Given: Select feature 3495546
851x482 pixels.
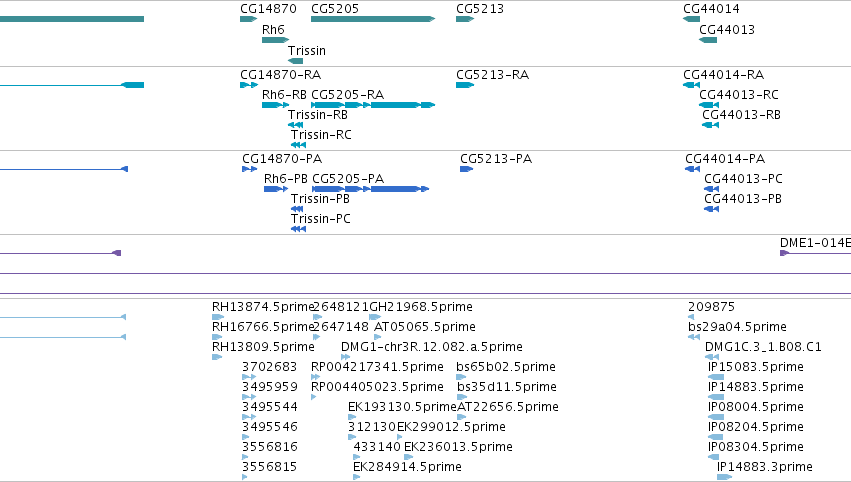Looking at the screenshot, I should click(270, 428).
